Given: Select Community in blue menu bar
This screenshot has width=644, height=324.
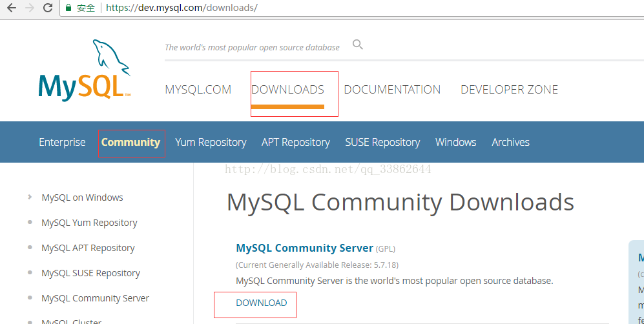Looking at the screenshot, I should [130, 142].
